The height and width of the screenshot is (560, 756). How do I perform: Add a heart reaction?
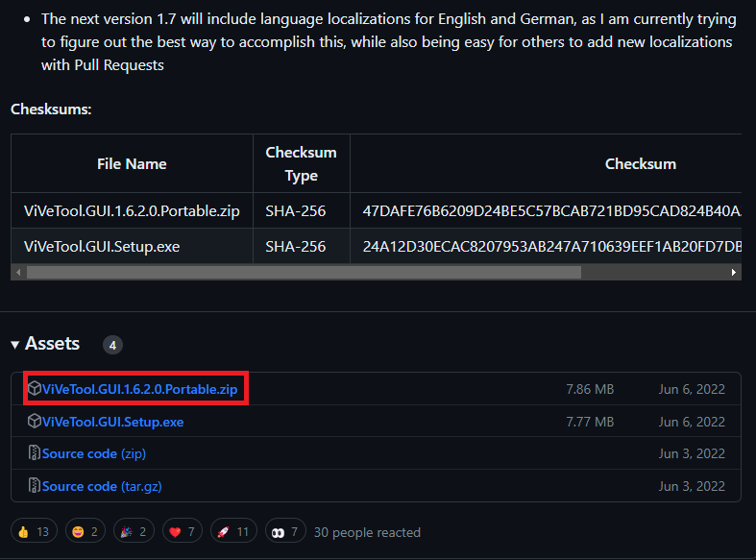pyautogui.click(x=183, y=531)
